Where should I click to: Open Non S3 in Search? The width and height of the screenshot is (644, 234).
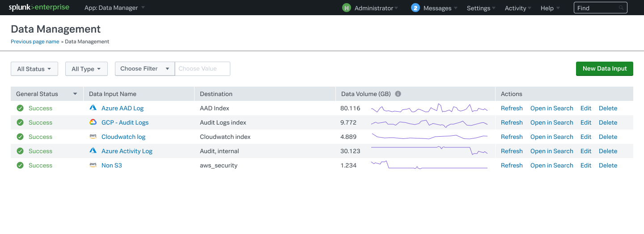pos(551,165)
